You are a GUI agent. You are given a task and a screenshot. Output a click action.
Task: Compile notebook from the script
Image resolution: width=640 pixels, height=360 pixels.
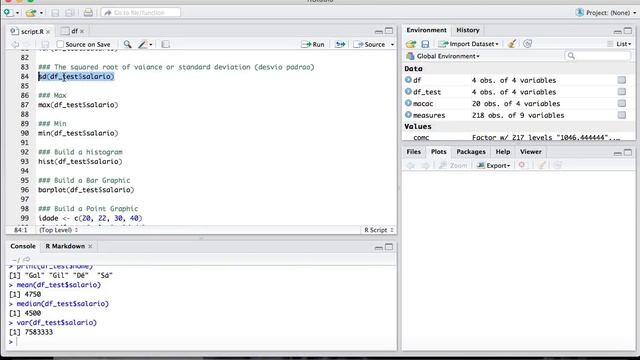click(x=165, y=44)
